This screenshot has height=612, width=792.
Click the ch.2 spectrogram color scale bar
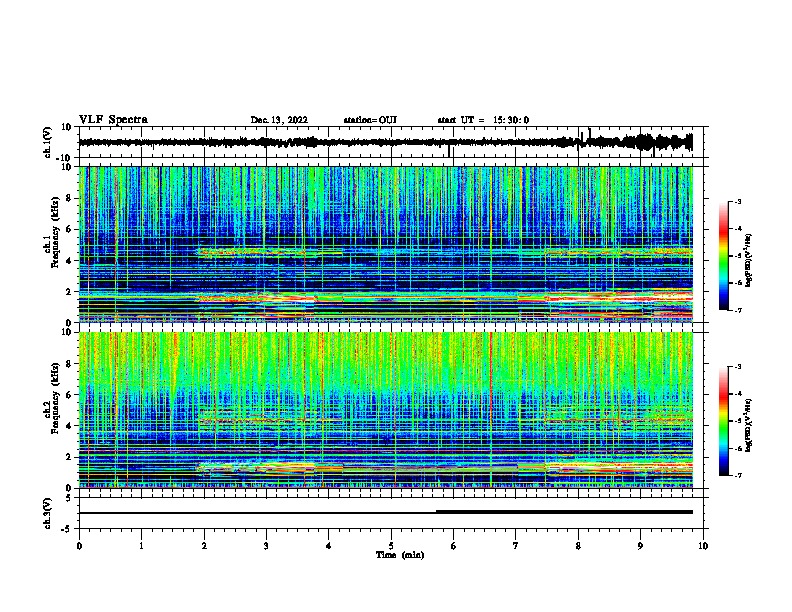tap(724, 421)
